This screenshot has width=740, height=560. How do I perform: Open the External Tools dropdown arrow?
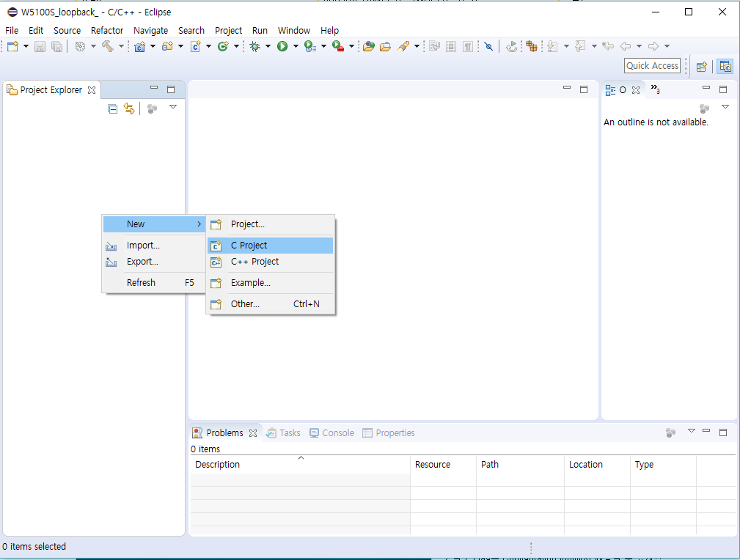click(351, 46)
